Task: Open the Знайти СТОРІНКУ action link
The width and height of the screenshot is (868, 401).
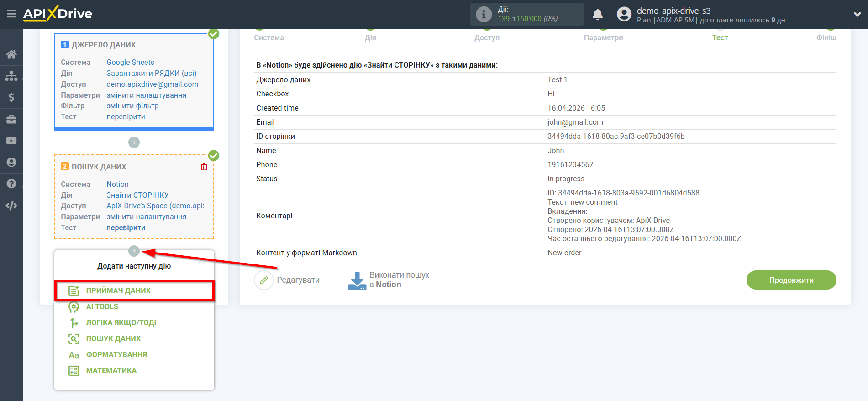Action: (138, 195)
